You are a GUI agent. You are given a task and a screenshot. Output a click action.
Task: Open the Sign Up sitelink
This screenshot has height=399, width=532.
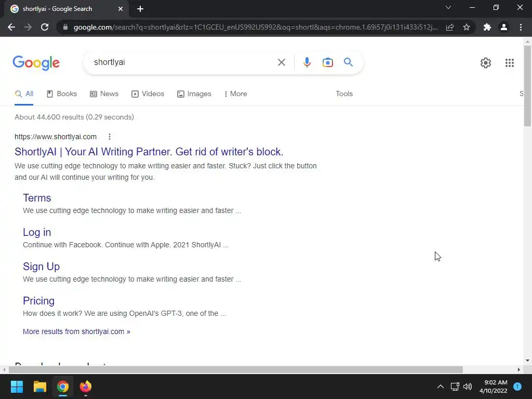click(x=42, y=267)
